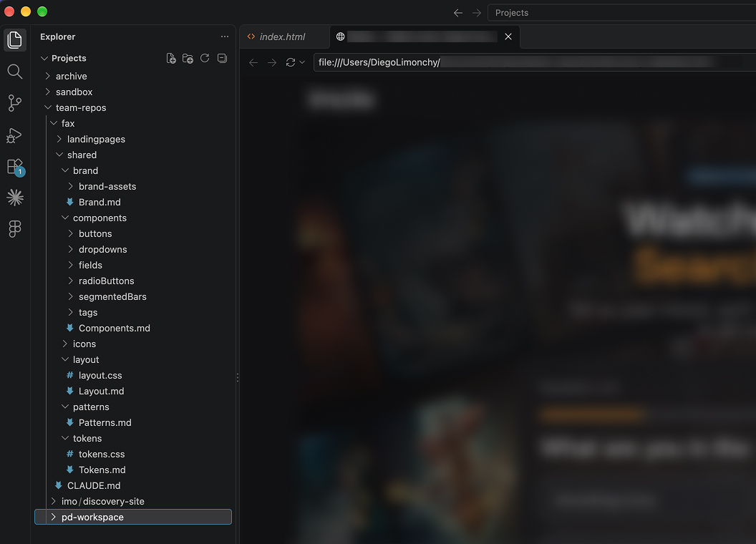Open the Claude starburst icon panel

pos(15,198)
